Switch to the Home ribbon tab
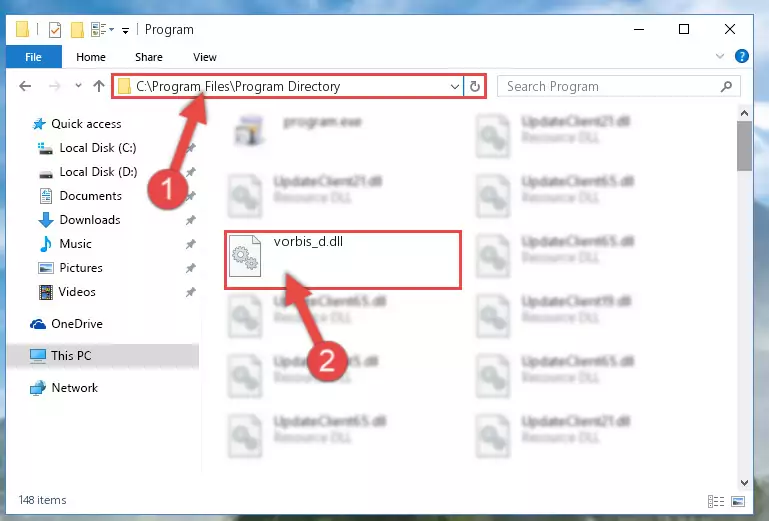This screenshot has height=521, width=769. click(x=91, y=57)
